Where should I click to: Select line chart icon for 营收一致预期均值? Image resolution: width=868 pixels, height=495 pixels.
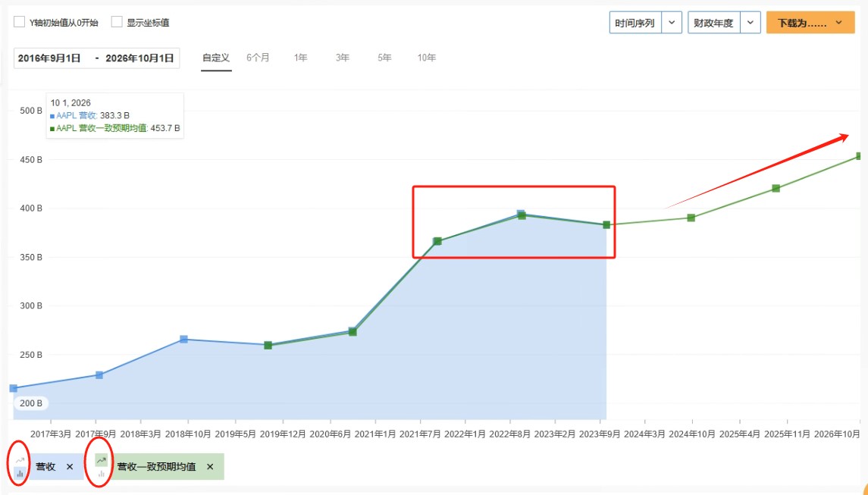tap(101, 460)
